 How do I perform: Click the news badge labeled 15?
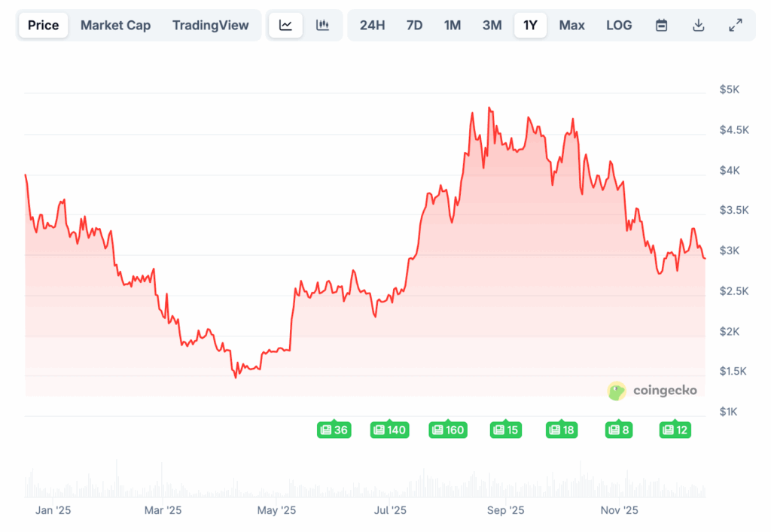[506, 430]
